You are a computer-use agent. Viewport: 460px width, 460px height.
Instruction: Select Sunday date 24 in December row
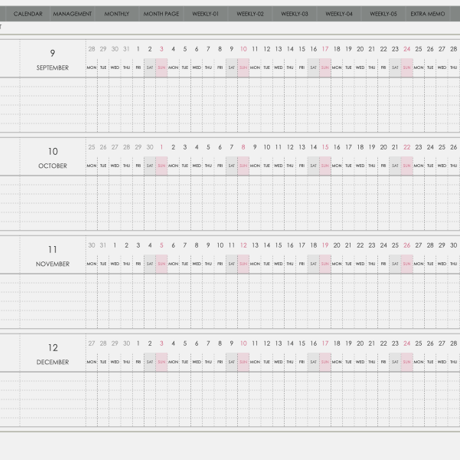click(x=407, y=343)
